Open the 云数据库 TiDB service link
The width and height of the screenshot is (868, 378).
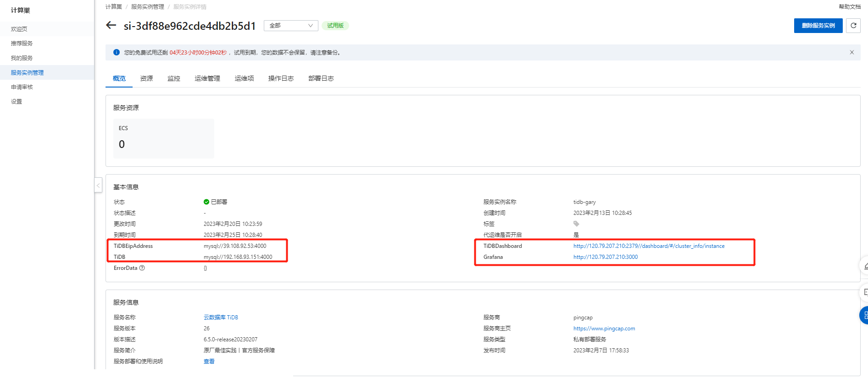pyautogui.click(x=221, y=318)
